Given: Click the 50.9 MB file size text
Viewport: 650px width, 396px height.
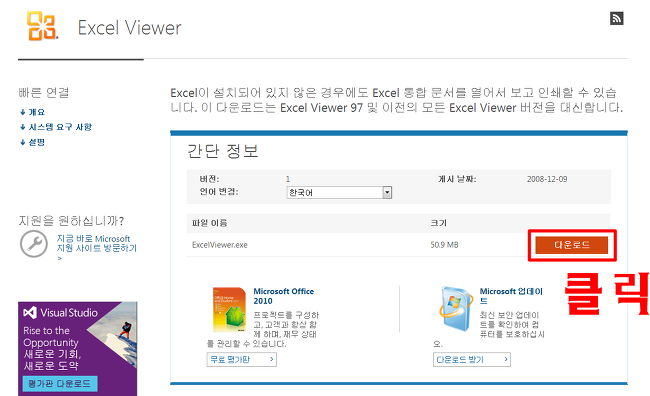Looking at the screenshot, I should click(x=444, y=245).
